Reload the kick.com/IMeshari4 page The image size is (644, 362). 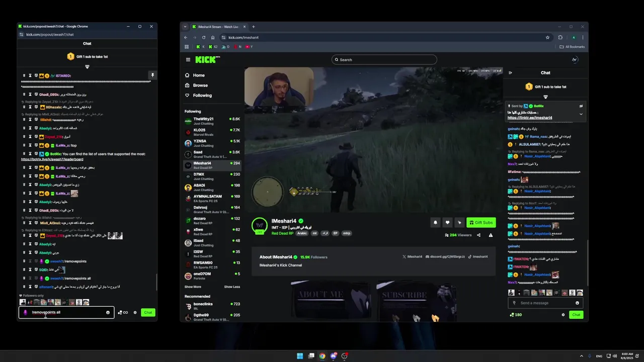click(x=203, y=37)
